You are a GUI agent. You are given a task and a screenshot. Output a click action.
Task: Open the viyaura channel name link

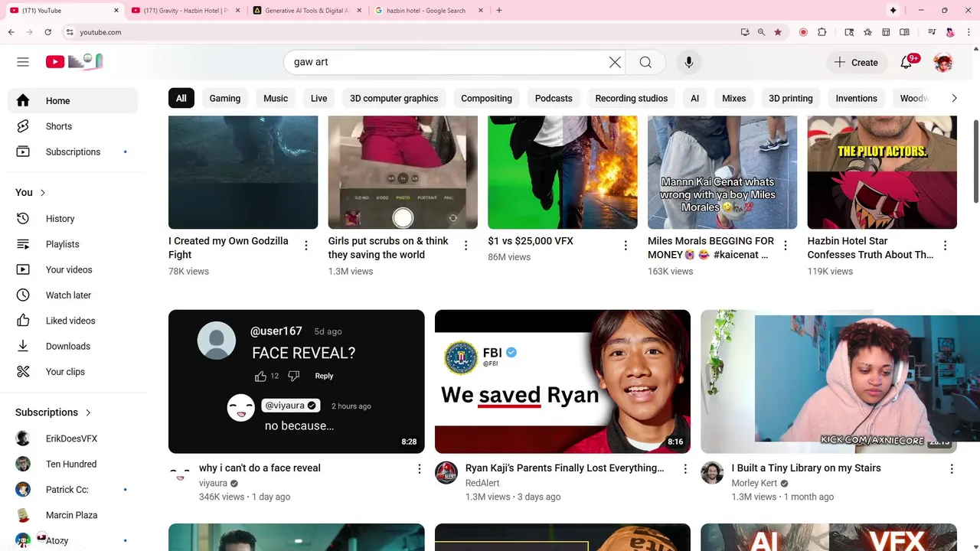click(x=213, y=484)
